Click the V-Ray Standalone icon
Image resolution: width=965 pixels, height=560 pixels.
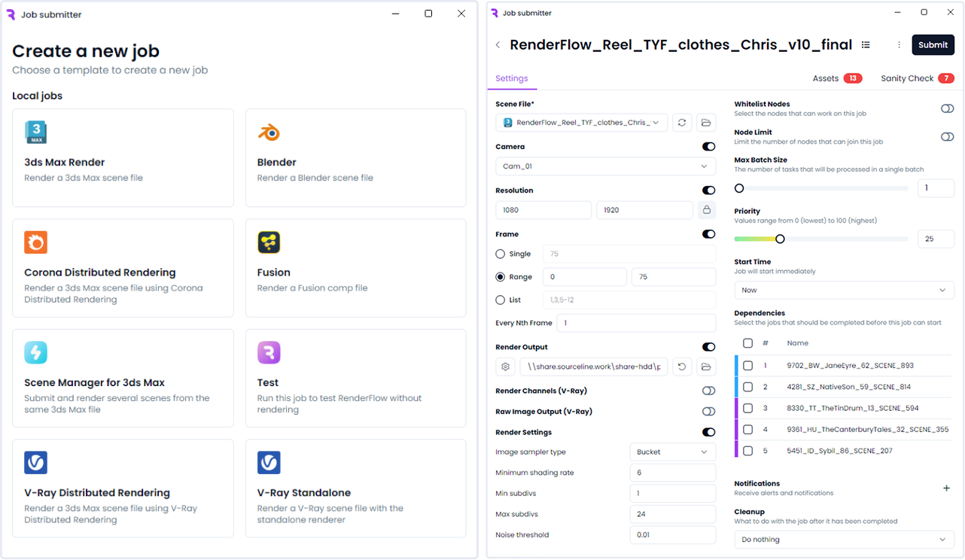point(269,462)
